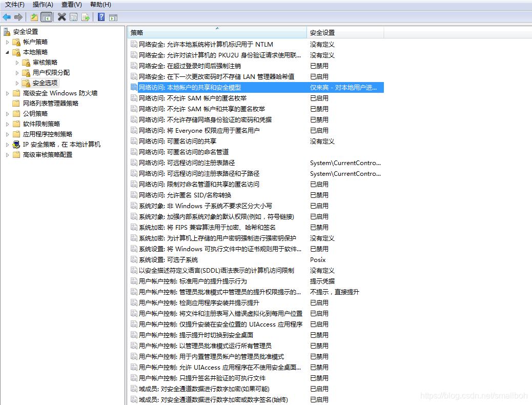Select policy 网络安全: 允许本地系统将计算机标识用于 NTLM

pos(206,45)
